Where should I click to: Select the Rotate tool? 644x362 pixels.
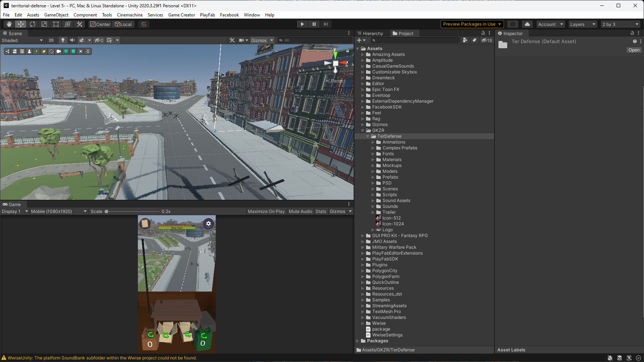[33, 24]
